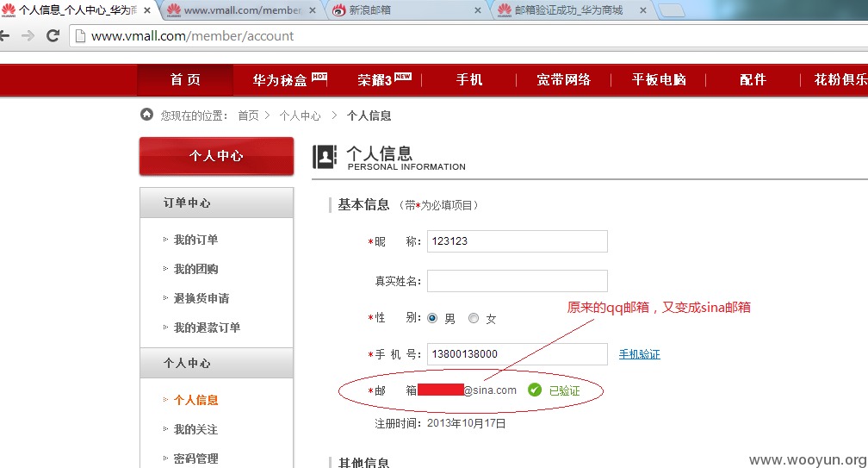Open 我的退款订单 in the sidebar
868x468 pixels.
207,328
